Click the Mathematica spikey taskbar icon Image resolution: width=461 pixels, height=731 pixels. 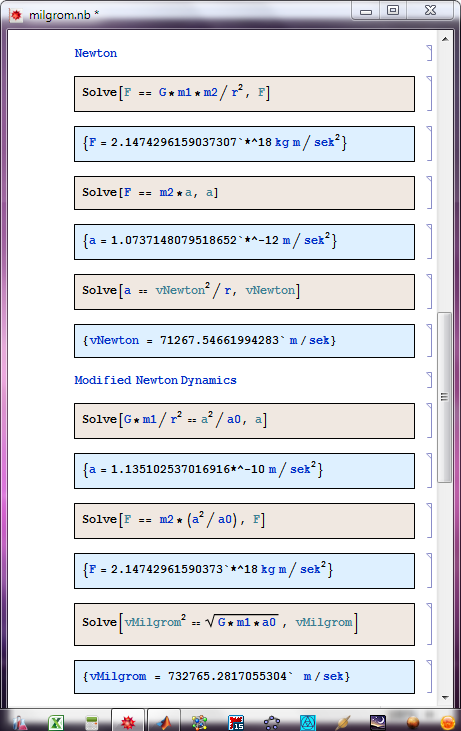click(128, 722)
